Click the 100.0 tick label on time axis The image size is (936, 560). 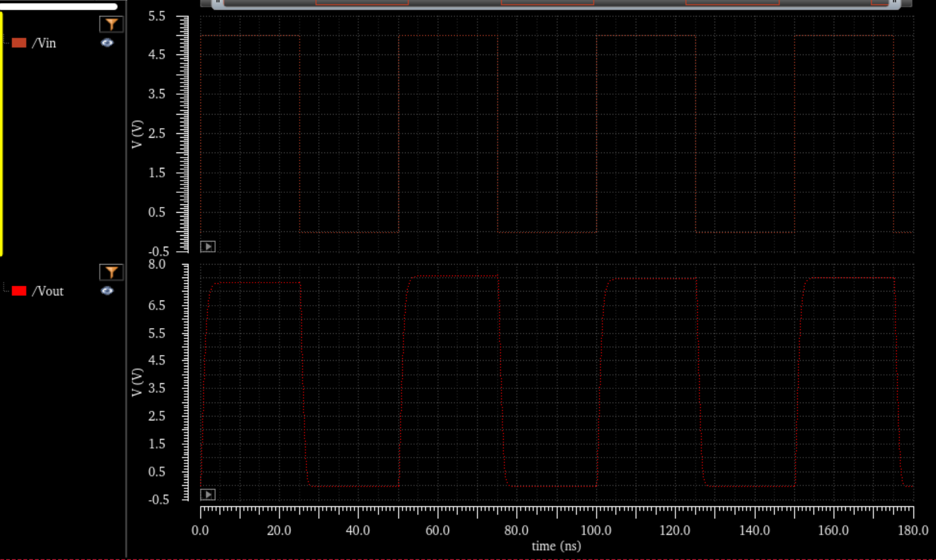point(596,531)
